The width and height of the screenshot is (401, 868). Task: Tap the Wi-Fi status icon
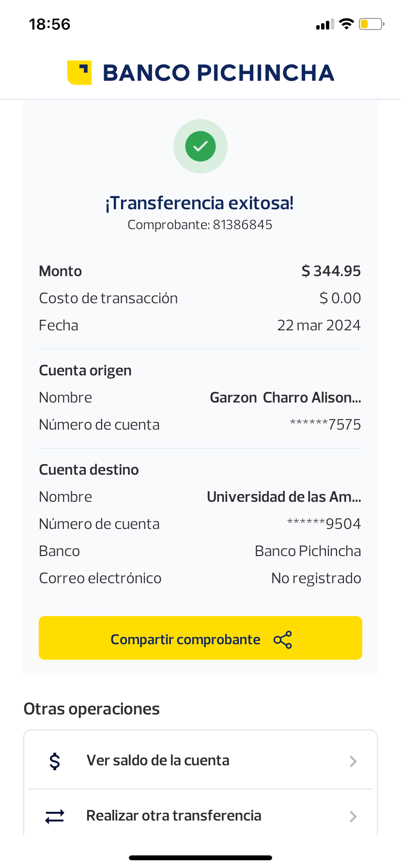point(346,24)
